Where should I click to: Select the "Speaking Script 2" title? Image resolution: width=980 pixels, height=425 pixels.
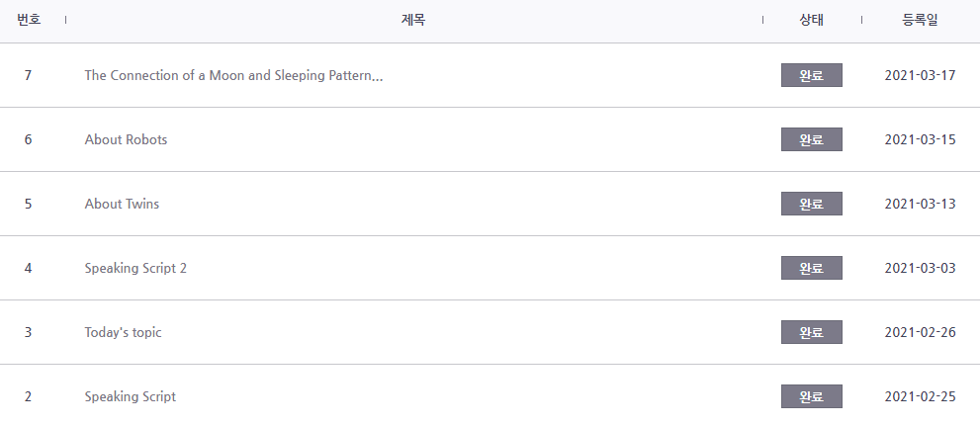click(x=135, y=268)
